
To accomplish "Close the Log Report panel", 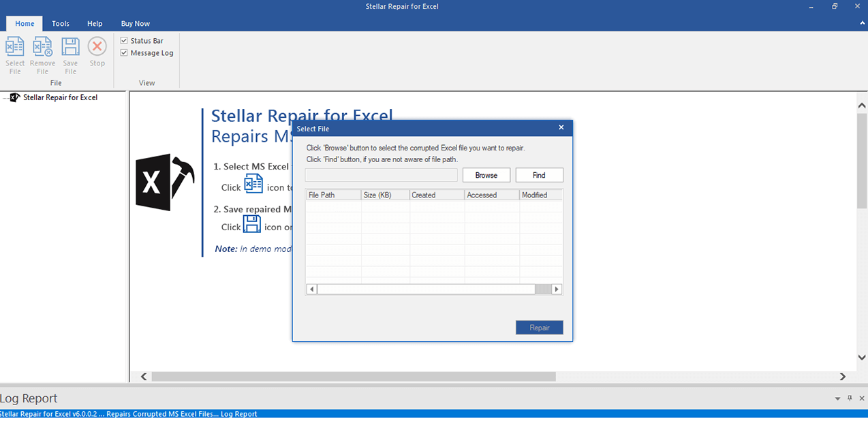I will pyautogui.click(x=862, y=398).
